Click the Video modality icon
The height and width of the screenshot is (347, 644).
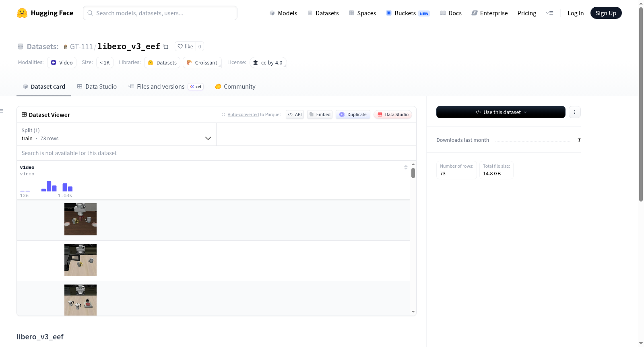coord(54,62)
